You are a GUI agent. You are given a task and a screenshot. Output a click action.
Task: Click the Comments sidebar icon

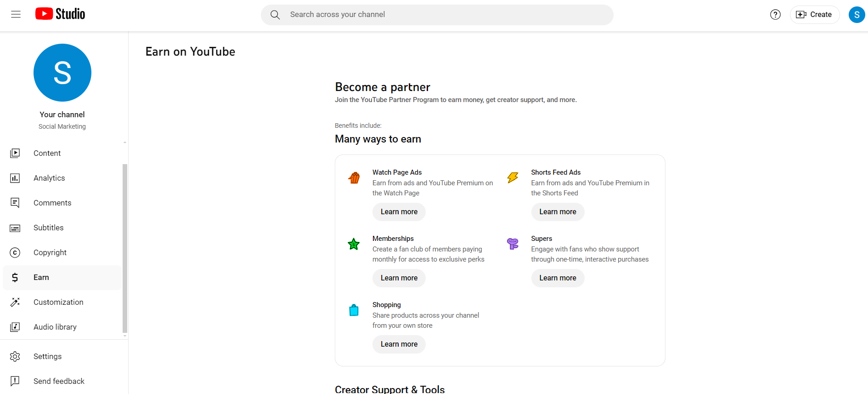[x=15, y=203]
